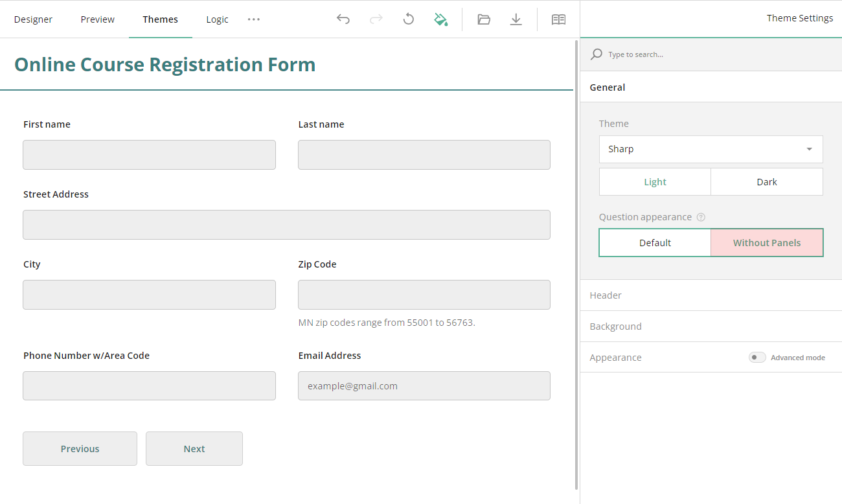Open the ellipsis overflow menu
842x504 pixels.
point(253,19)
